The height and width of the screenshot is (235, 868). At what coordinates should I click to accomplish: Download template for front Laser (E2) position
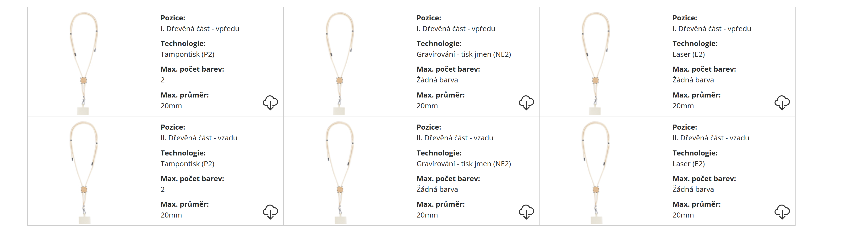click(782, 102)
